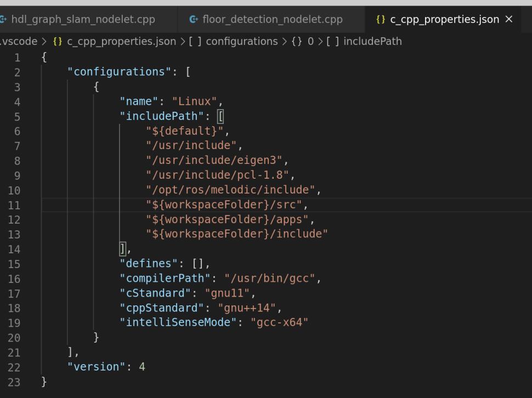Open .vscode folder breadcrumb
Screen dimensions: 532x398
pos(19,41)
